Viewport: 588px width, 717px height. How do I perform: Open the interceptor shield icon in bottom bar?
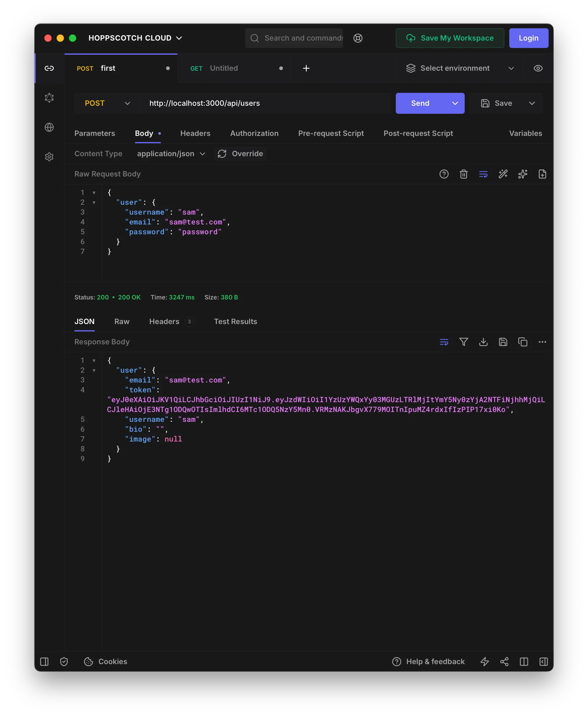64,661
